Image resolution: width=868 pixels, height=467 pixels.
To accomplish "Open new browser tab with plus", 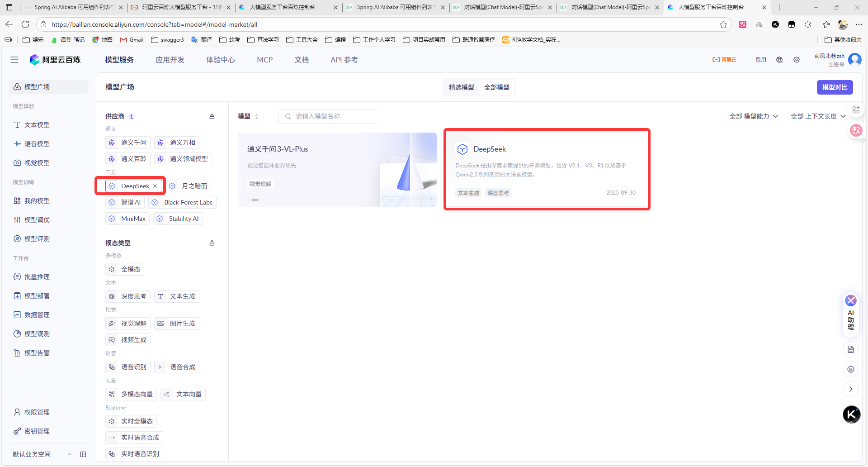I will click(779, 7).
